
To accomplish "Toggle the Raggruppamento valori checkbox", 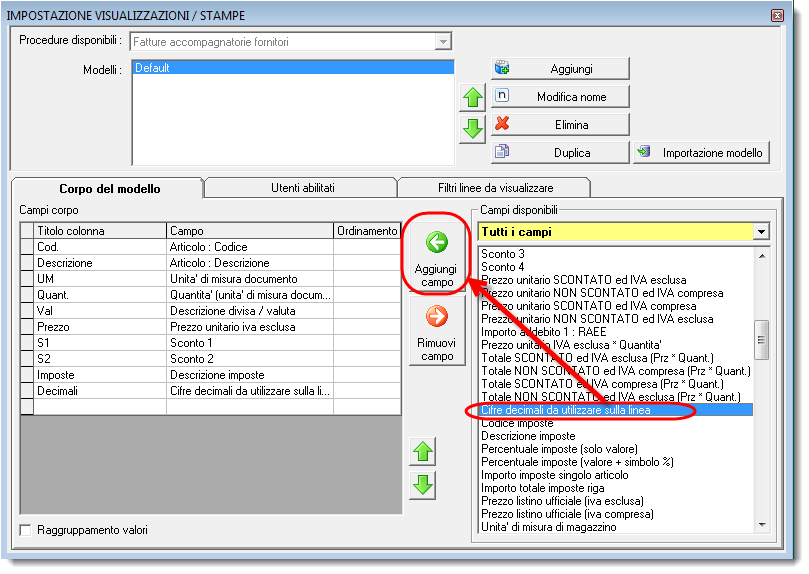I will point(25,530).
